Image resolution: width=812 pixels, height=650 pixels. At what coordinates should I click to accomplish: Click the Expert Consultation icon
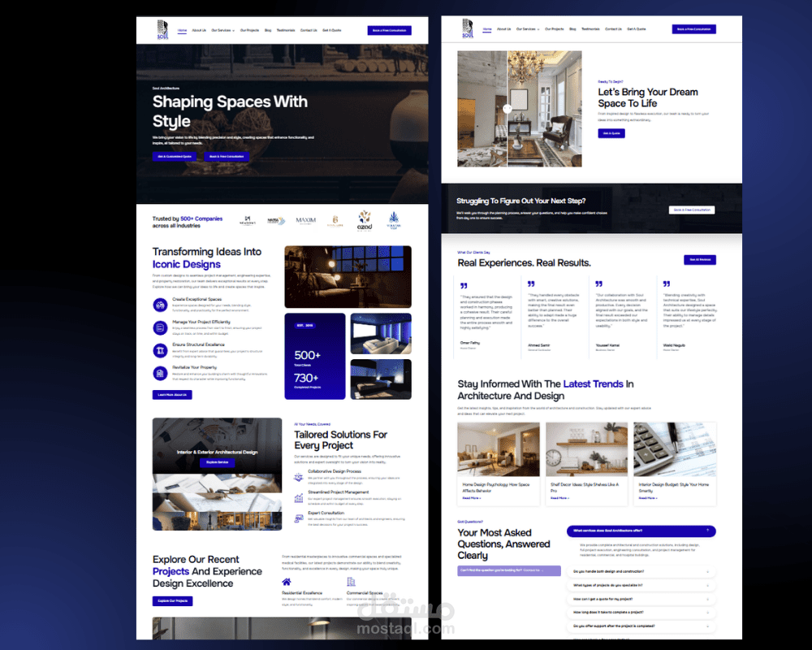298,518
